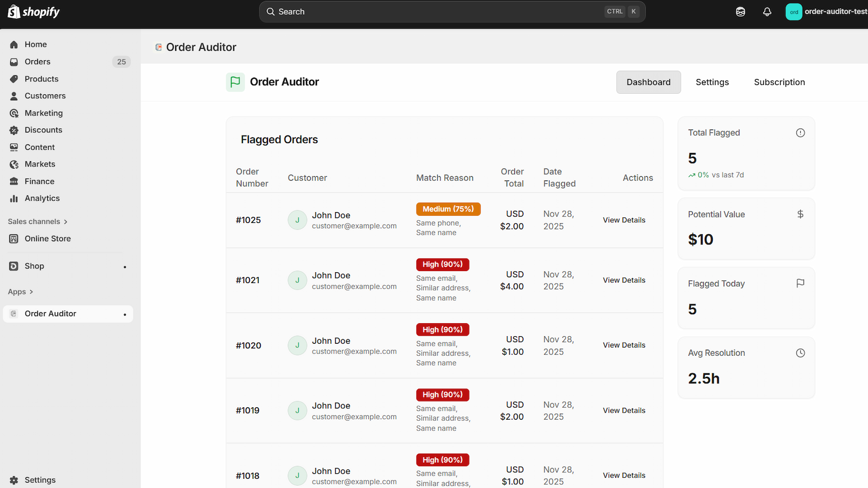868x488 pixels.
Task: Open the order-auditor-test store account menu
Action: point(826,12)
